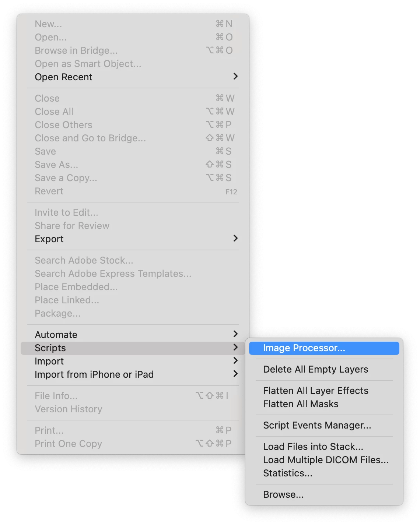Choose Image Processor... script

tap(324, 348)
